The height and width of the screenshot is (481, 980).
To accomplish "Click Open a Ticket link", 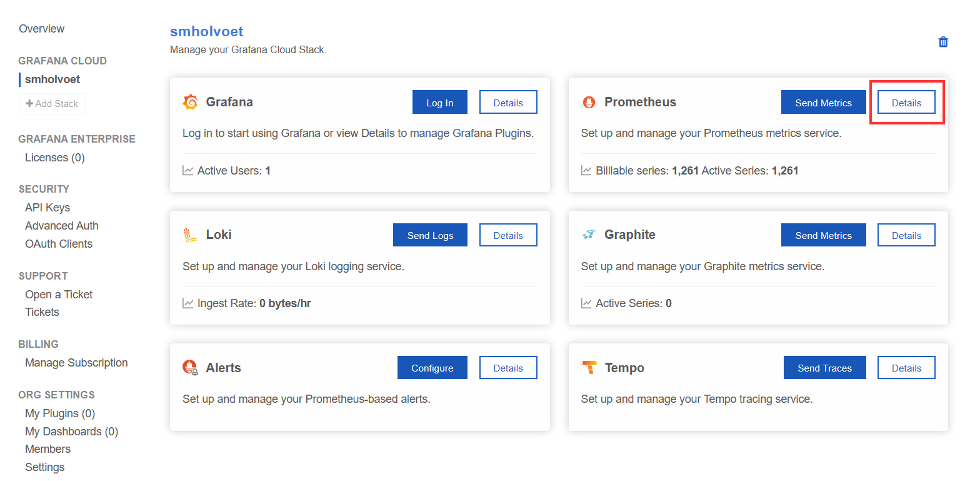I will [59, 295].
